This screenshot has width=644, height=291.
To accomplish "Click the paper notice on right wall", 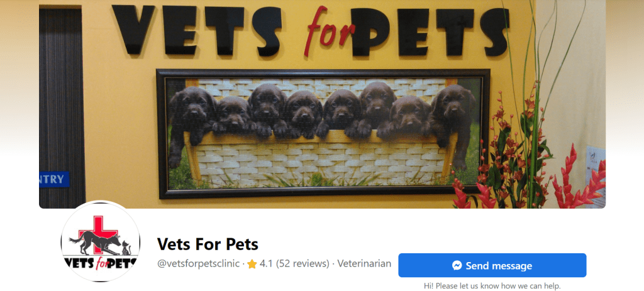I will (x=596, y=176).
